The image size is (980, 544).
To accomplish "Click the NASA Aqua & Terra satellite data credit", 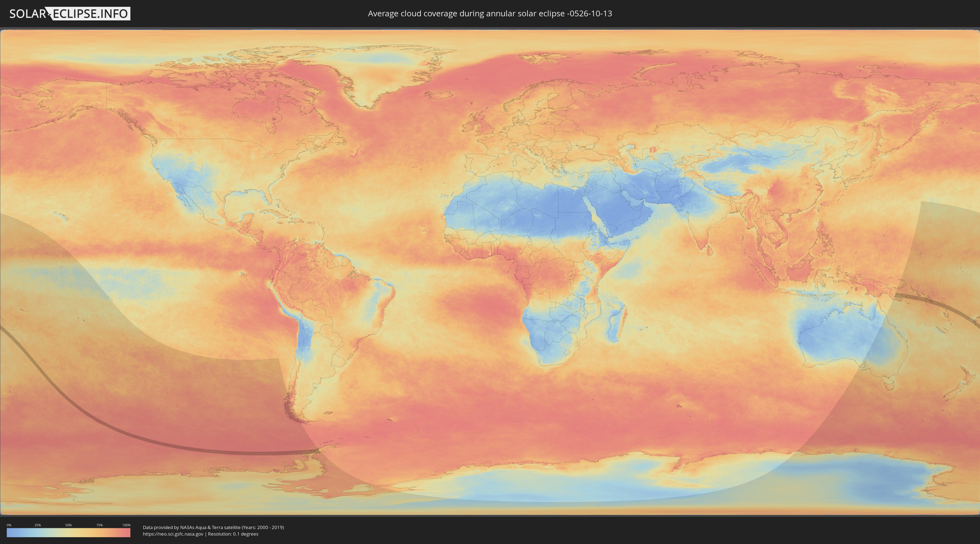I will coord(213,527).
